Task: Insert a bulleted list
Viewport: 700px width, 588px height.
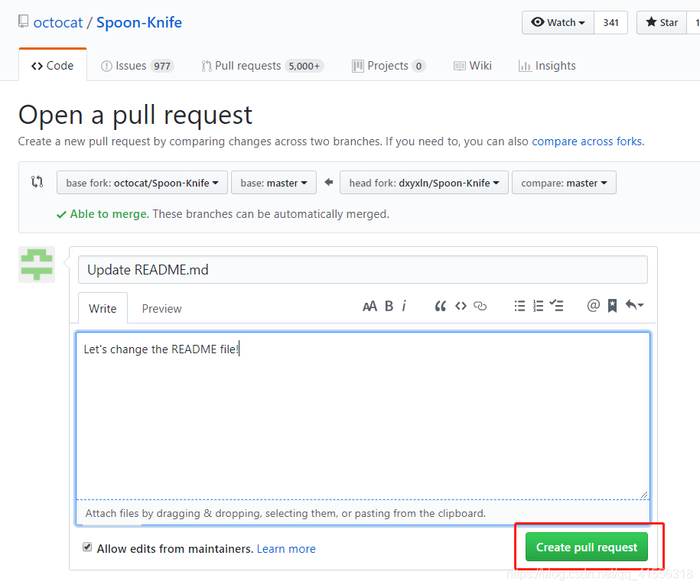Action: [519, 306]
